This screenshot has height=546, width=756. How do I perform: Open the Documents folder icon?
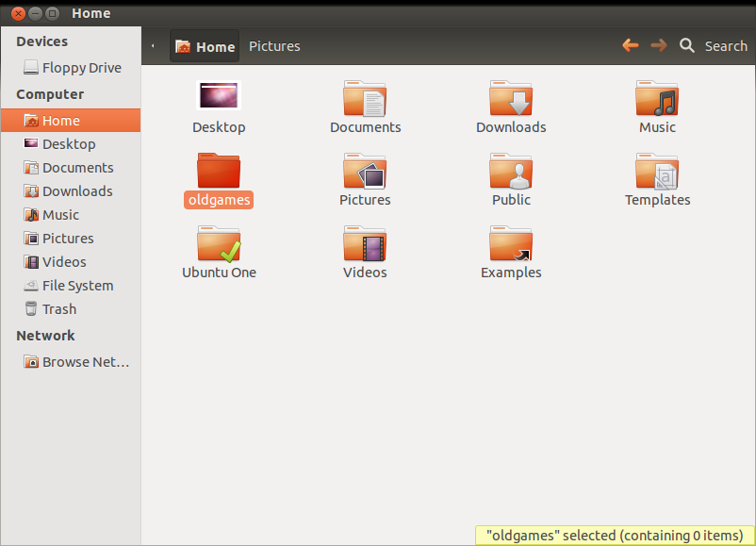click(x=365, y=99)
